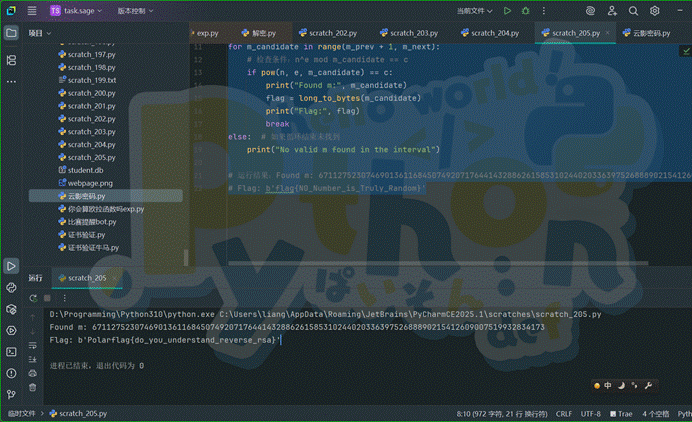Image resolution: width=692 pixels, height=422 pixels.
Task: Open the Terminal tool window
Action: [11, 352]
